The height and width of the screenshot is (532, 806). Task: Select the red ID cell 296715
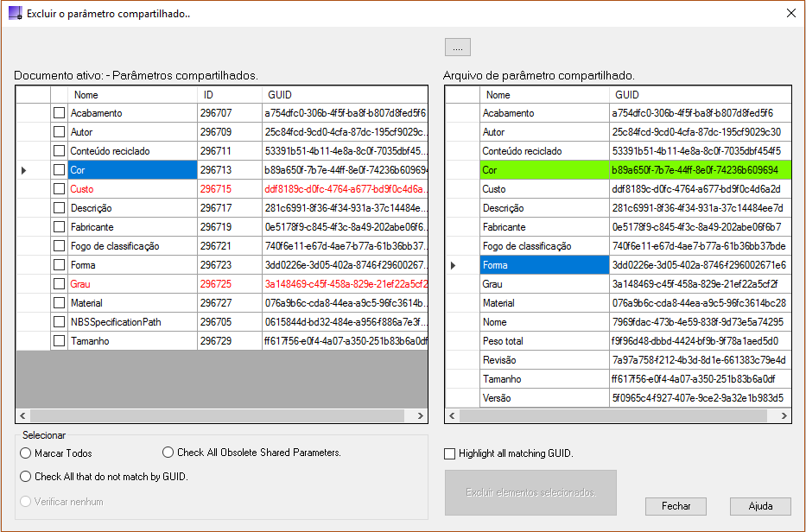[230, 189]
